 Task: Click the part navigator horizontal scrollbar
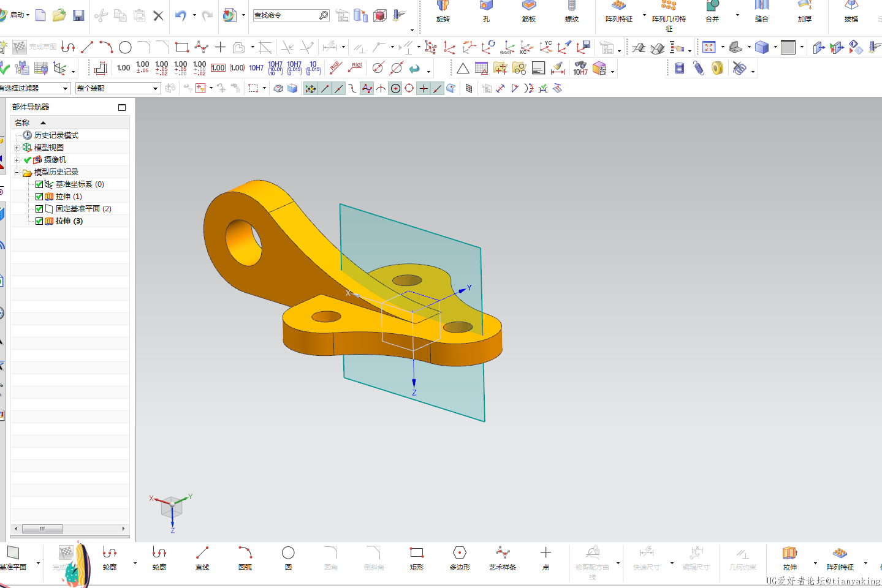click(42, 529)
